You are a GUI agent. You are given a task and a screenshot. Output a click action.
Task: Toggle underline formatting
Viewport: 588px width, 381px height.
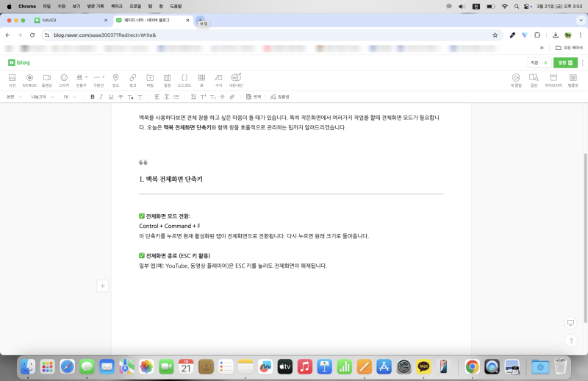[111, 97]
